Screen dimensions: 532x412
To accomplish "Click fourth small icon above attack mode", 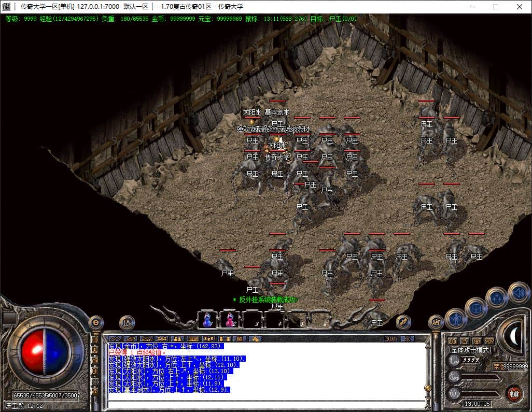I will 489,341.
